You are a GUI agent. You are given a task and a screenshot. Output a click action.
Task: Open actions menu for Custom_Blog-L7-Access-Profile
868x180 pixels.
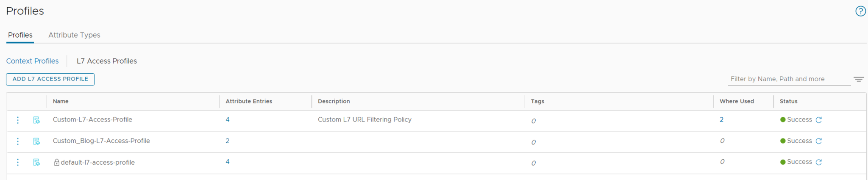(18, 141)
